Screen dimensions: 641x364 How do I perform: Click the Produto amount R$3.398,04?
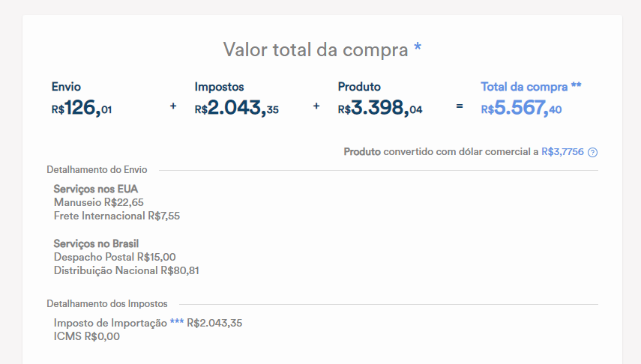[x=380, y=109]
